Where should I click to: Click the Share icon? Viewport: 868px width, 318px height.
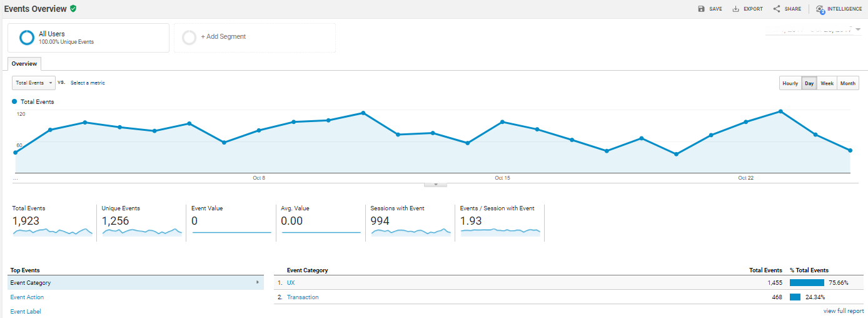777,9
